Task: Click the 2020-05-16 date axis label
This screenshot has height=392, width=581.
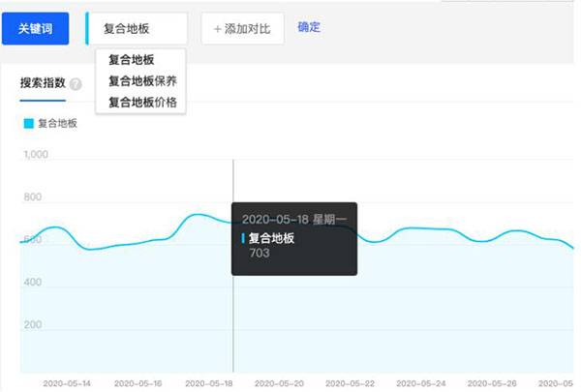Action: [x=138, y=383]
